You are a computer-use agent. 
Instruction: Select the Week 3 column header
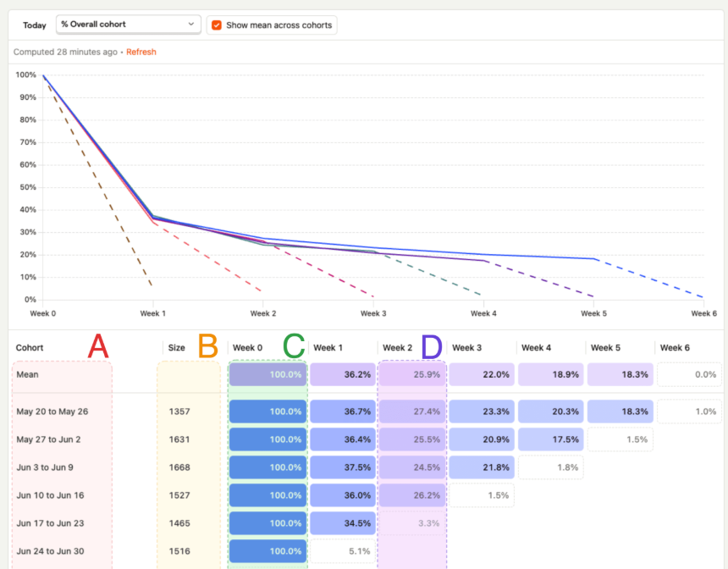(466, 348)
